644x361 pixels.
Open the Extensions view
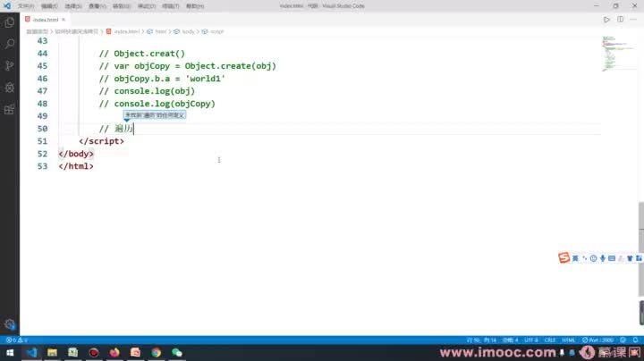pyautogui.click(x=10, y=109)
